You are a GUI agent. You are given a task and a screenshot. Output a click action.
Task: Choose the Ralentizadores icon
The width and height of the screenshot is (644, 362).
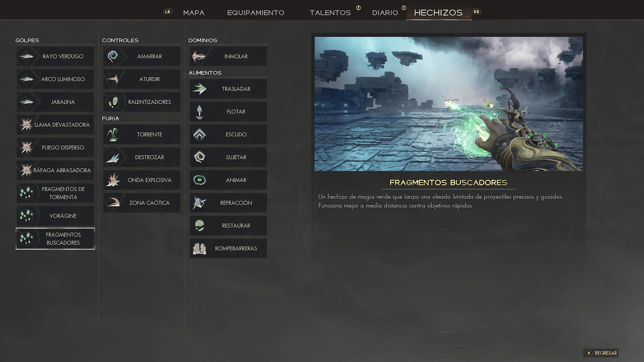(113, 102)
